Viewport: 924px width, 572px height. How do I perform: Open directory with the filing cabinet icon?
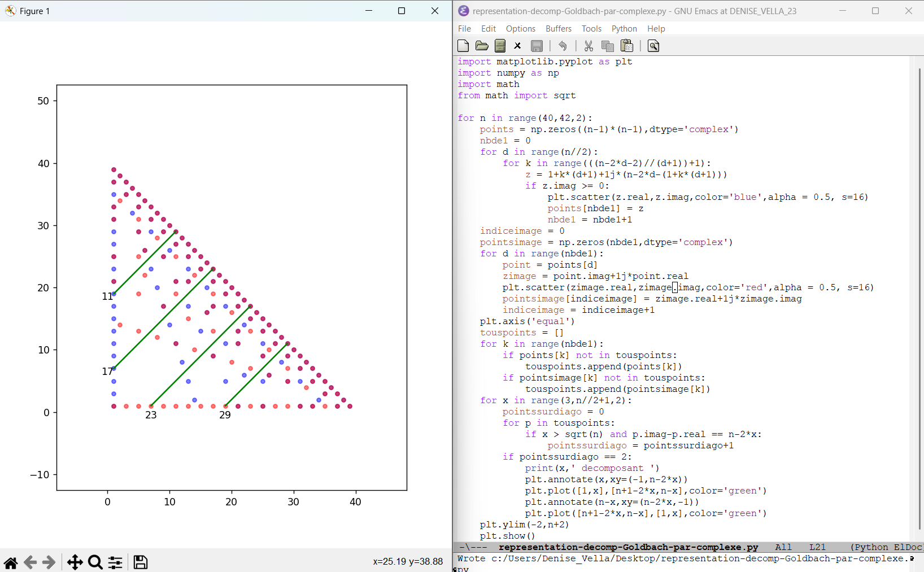click(x=500, y=46)
